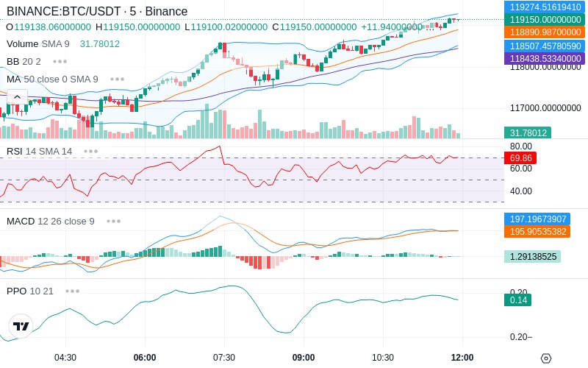This screenshot has height=368, width=588.
Task: Open MACD indicator more options dots
Action: pos(113,222)
